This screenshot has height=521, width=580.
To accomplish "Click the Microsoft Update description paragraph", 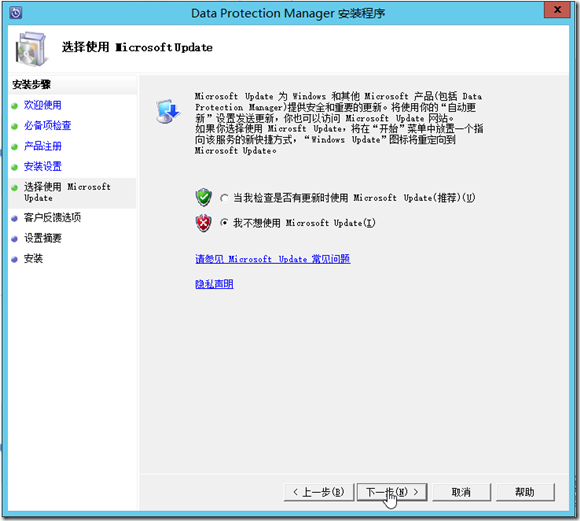I will (x=339, y=124).
